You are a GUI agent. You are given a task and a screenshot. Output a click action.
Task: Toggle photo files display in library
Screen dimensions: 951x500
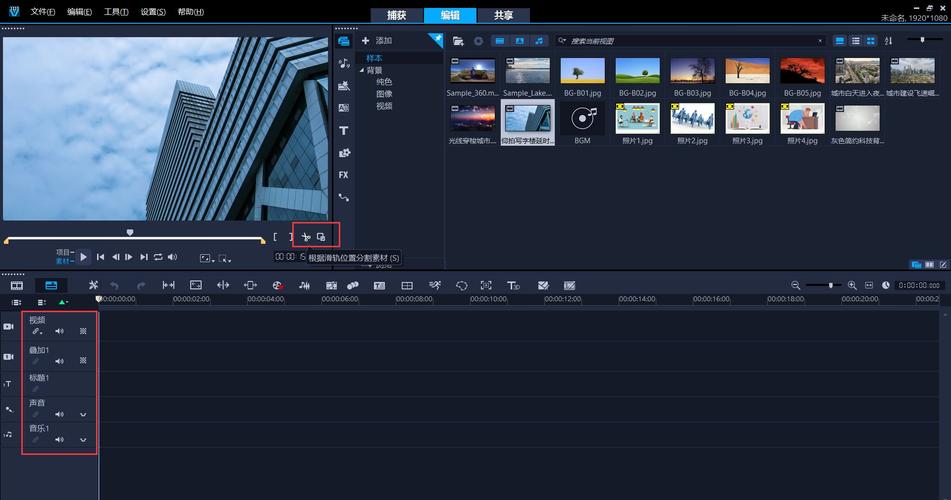[520, 41]
